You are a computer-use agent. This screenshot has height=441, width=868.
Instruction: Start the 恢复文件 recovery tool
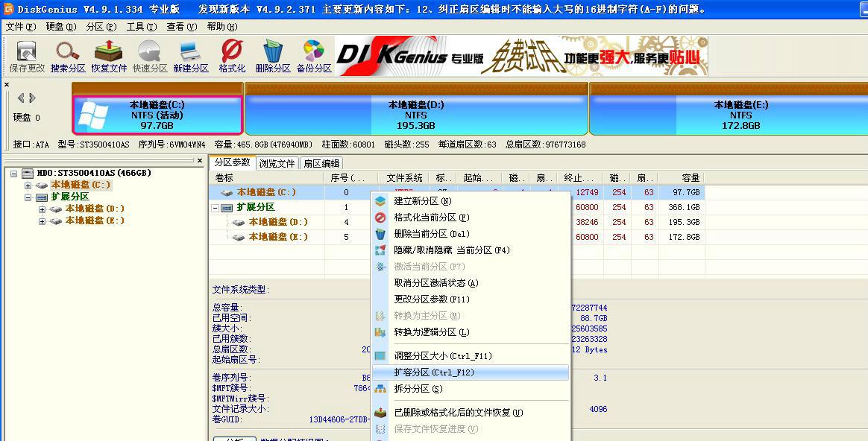pyautogui.click(x=109, y=57)
